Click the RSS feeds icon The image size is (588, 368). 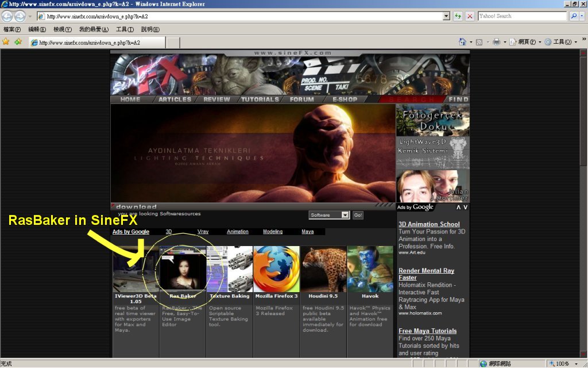pos(479,42)
